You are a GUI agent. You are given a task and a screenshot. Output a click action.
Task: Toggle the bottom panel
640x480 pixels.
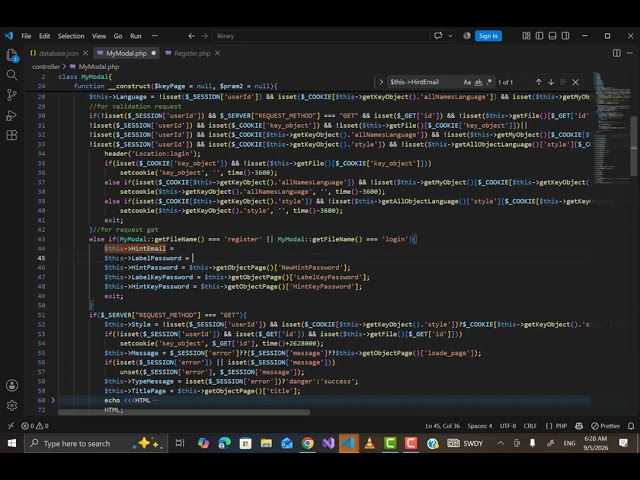pyautogui.click(x=552, y=36)
